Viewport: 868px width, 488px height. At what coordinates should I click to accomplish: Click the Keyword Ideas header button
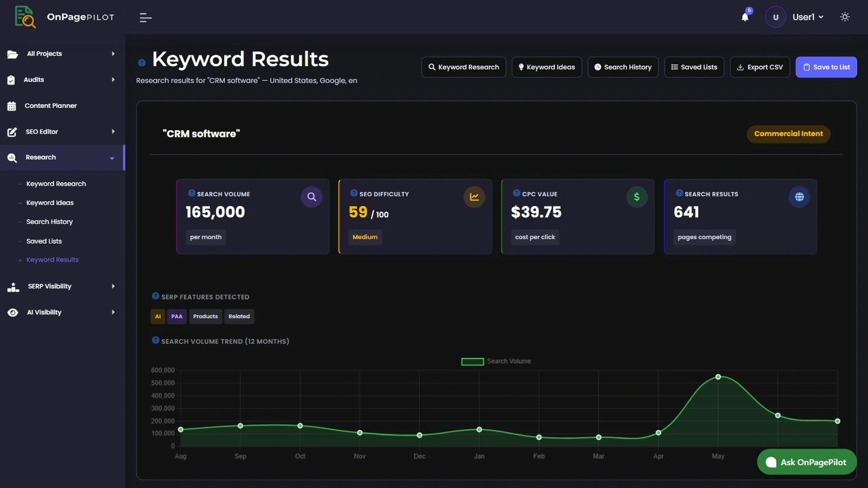coord(547,67)
